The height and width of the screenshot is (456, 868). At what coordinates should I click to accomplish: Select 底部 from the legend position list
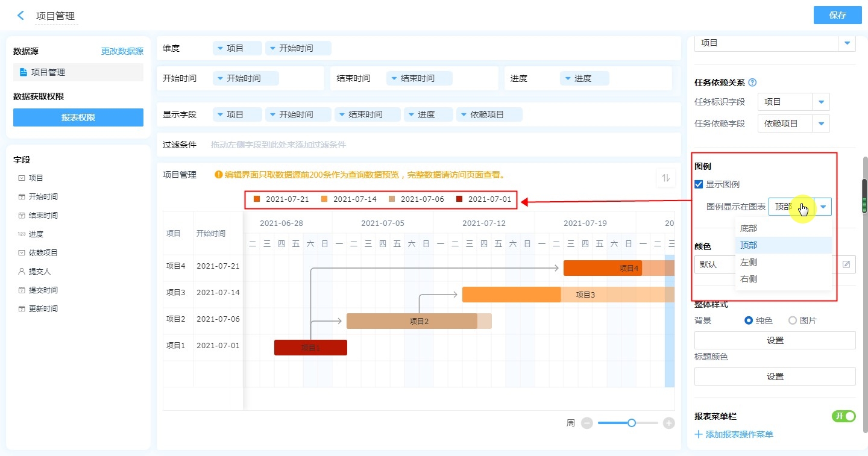click(749, 228)
